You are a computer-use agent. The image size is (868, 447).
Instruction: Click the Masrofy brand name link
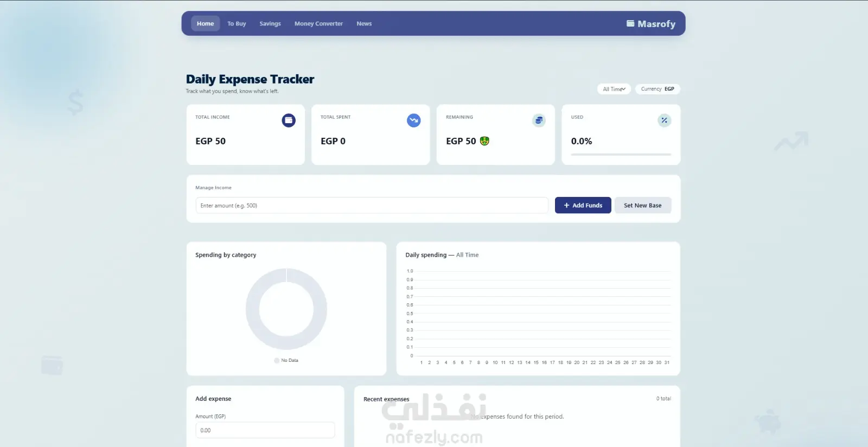[x=656, y=24]
